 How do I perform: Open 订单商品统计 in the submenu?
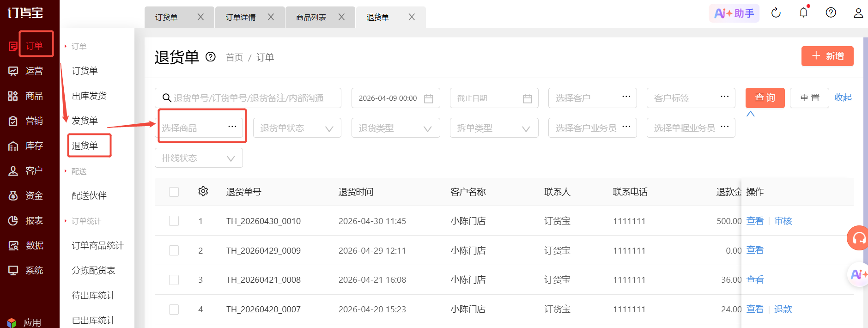click(x=98, y=245)
